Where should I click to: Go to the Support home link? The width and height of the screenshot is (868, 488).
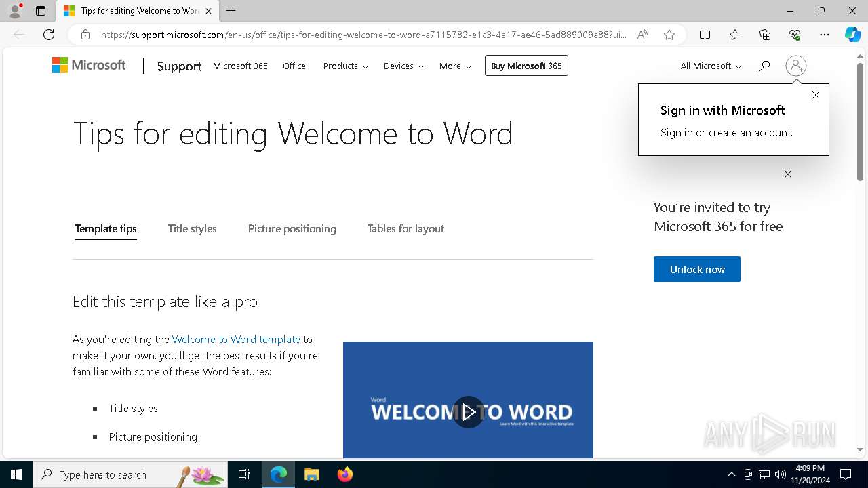[x=179, y=66]
